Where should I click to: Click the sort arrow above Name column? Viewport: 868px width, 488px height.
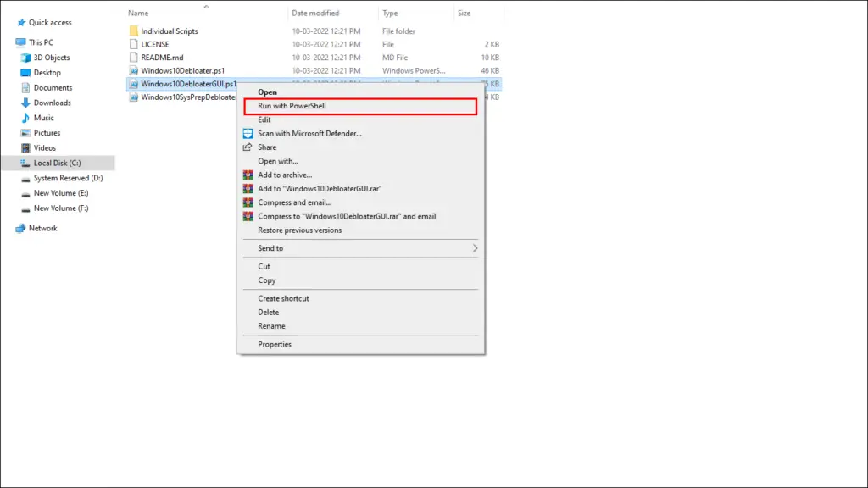[206, 7]
